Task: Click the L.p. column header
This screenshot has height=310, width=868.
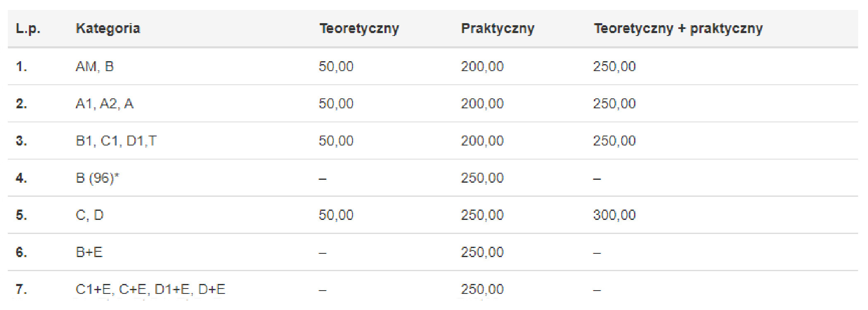Action: (x=28, y=29)
